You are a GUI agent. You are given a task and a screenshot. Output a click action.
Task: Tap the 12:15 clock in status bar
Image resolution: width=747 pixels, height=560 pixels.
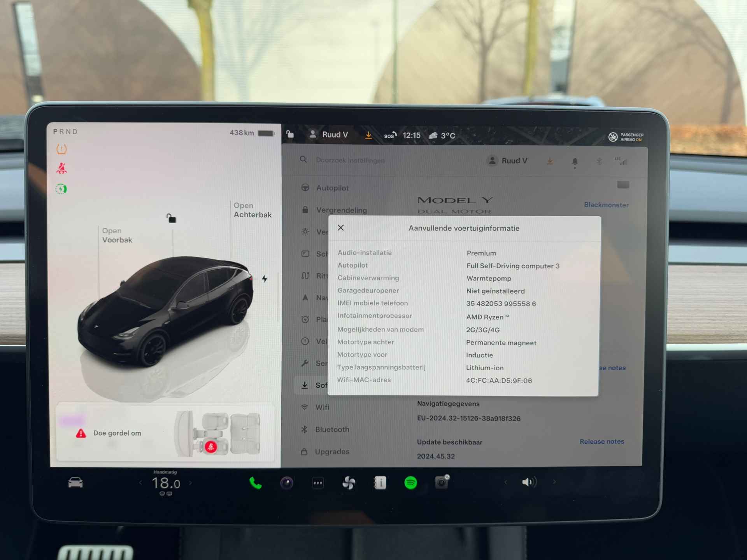click(x=412, y=135)
